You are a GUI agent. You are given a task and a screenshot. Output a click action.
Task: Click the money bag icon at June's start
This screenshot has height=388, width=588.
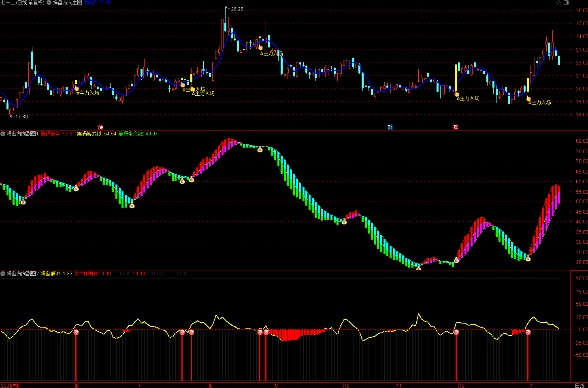click(x=76, y=188)
